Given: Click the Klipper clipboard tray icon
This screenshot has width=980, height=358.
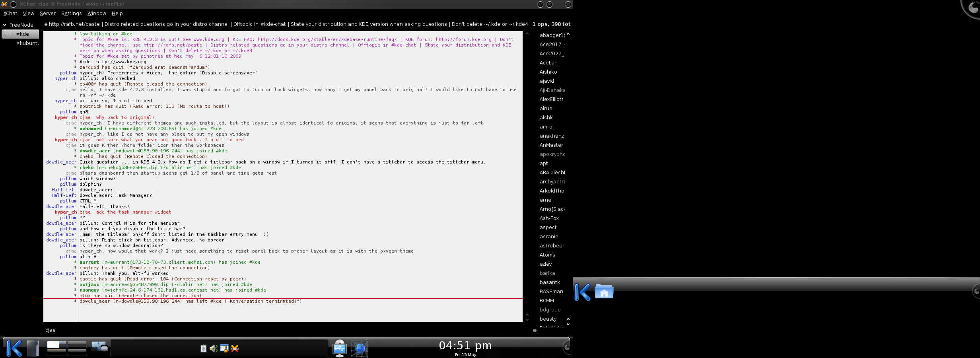Looking at the screenshot, I should (x=203, y=348).
